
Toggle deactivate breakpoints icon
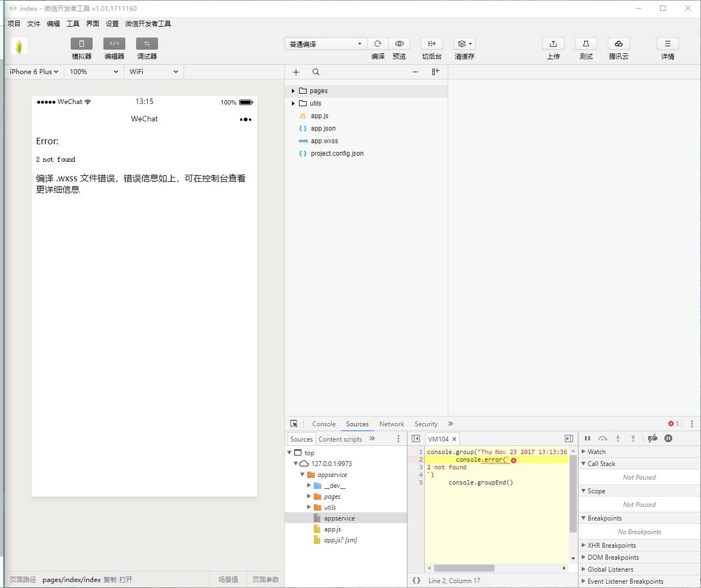pos(653,438)
